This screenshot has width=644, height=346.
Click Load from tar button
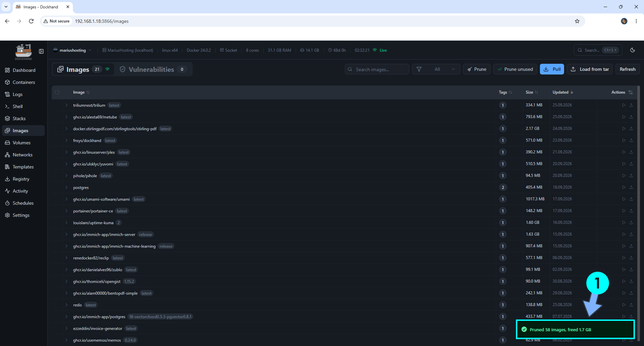[590, 69]
